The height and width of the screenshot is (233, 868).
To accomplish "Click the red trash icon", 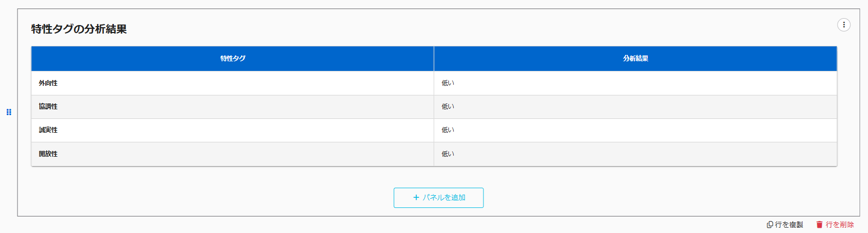I will coord(819,225).
